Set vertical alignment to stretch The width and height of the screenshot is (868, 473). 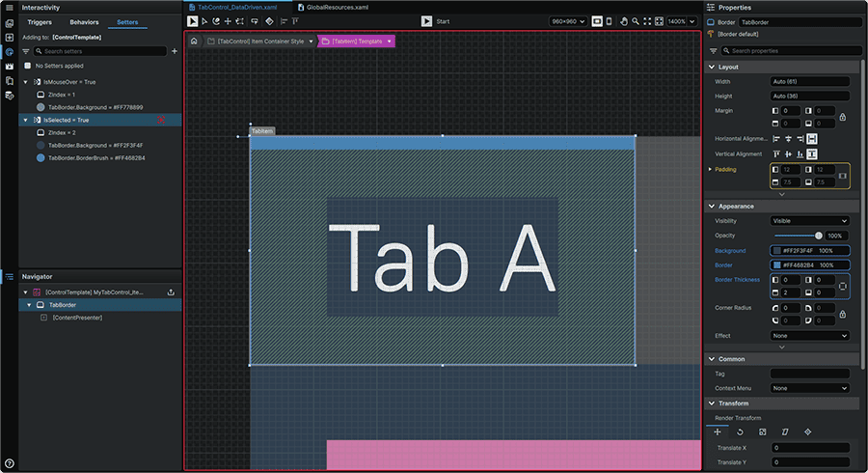click(812, 154)
